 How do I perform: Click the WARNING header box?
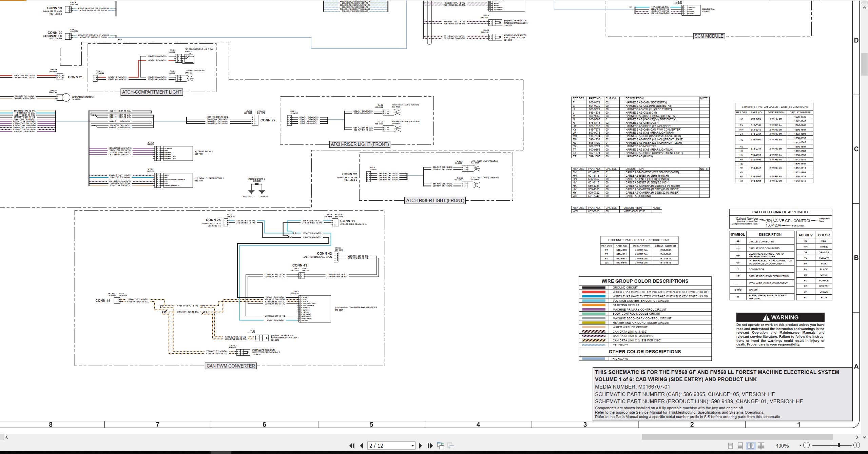[780, 317]
